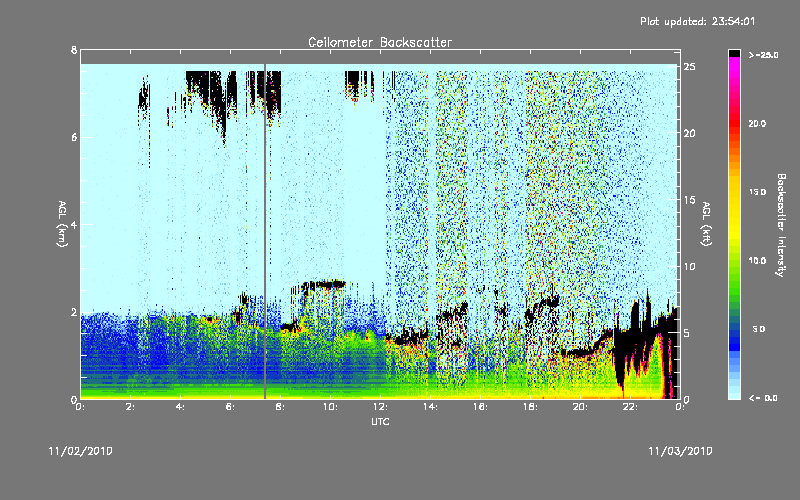
Task: Select the '12:' hour tick on UTC axis
Action: click(380, 407)
